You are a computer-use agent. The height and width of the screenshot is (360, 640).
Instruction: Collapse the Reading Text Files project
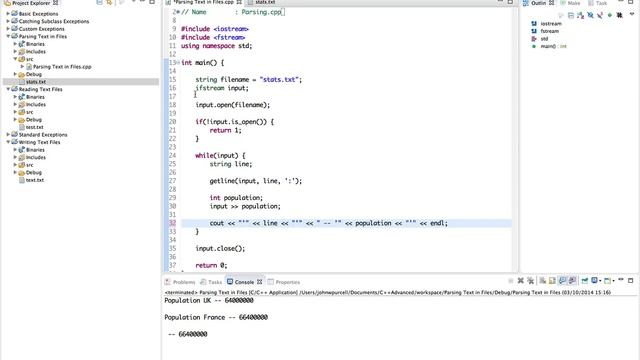pyautogui.click(x=8, y=89)
